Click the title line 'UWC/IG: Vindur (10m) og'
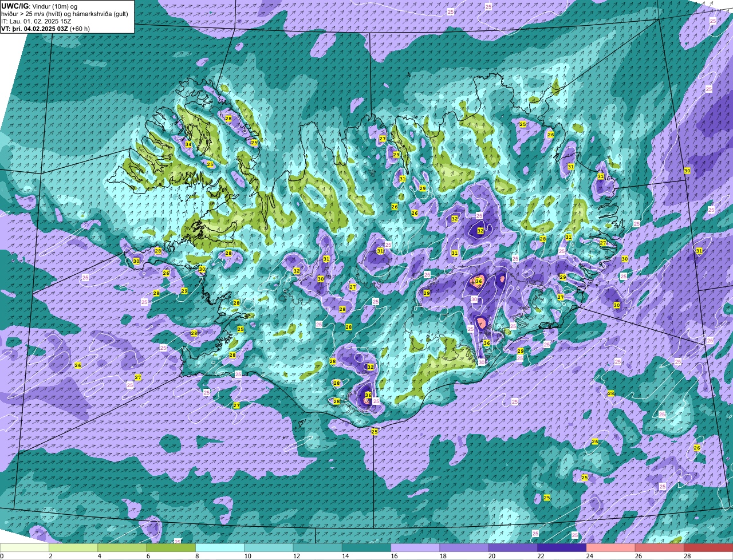The image size is (733, 560). (x=40, y=6)
